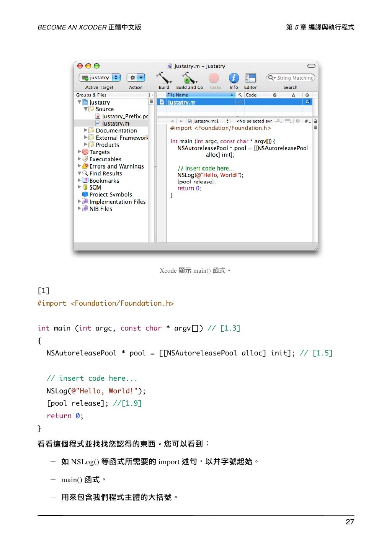The image size is (392, 555).
Task: Toggle the editor lock icon
Action: point(315,121)
